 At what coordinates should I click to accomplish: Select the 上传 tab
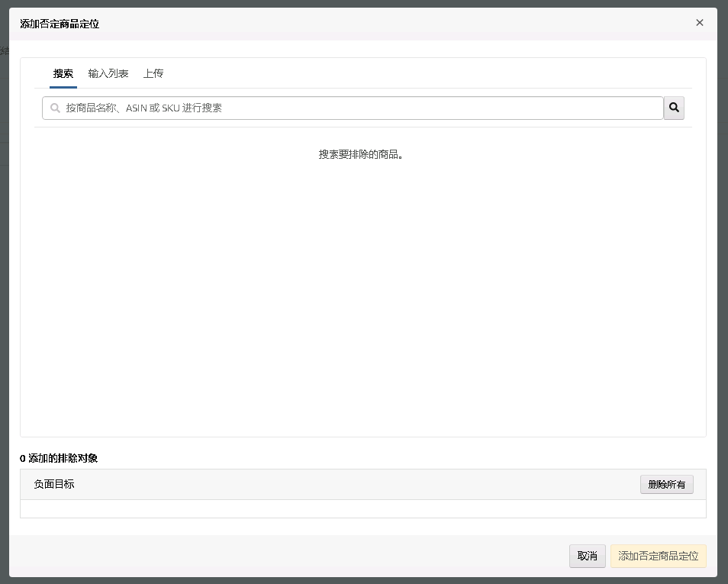[x=153, y=73]
